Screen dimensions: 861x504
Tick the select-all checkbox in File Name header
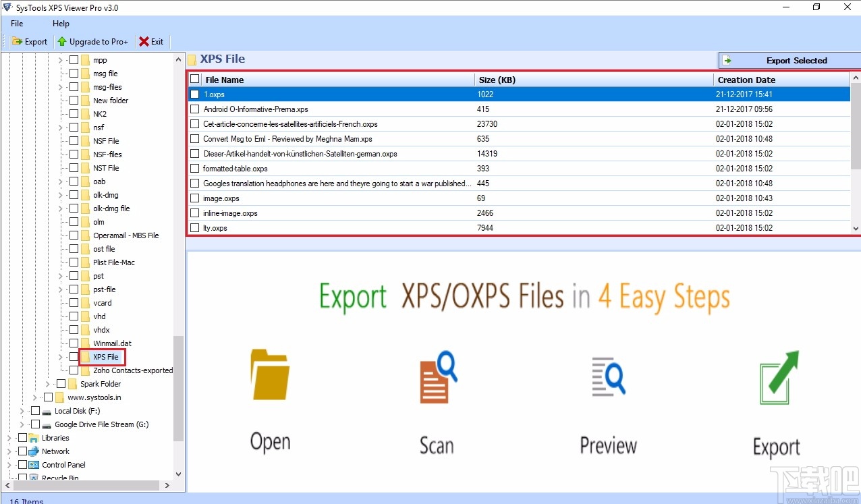click(x=195, y=79)
